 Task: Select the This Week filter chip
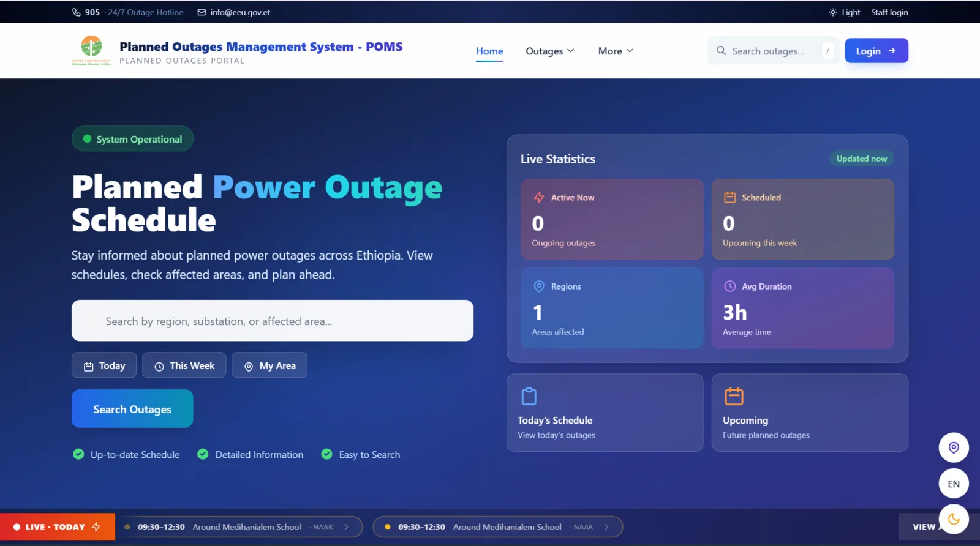184,365
